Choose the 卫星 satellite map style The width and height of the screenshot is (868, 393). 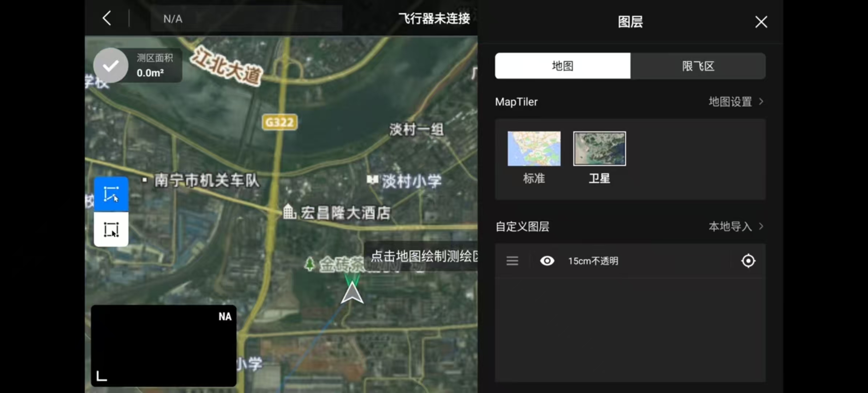(599, 148)
